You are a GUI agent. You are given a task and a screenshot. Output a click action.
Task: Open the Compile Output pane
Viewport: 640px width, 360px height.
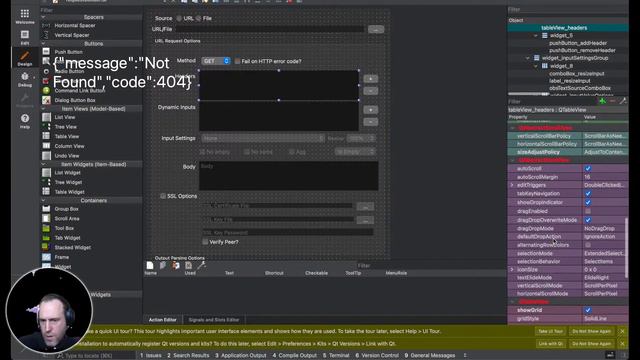coord(295,356)
